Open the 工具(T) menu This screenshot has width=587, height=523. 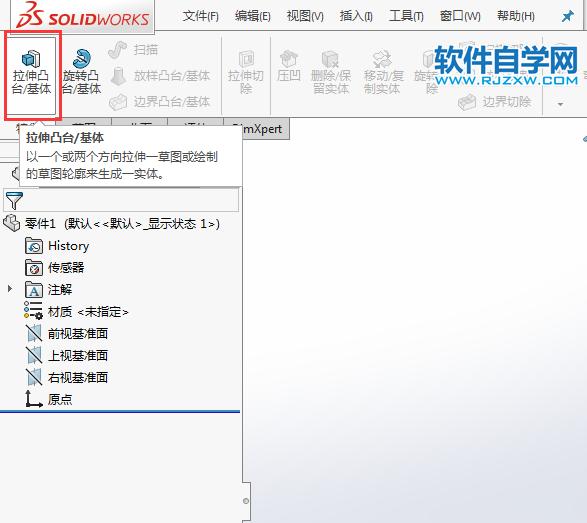click(406, 16)
